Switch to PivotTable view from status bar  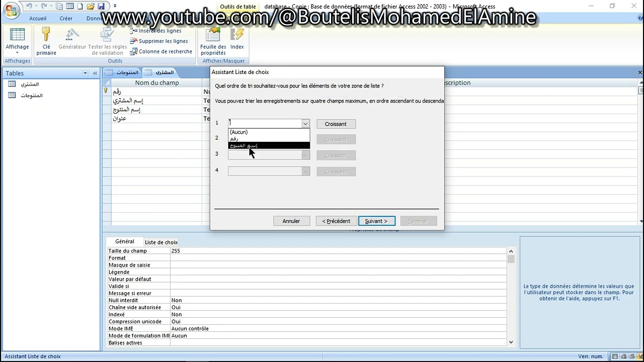[x=623, y=356]
